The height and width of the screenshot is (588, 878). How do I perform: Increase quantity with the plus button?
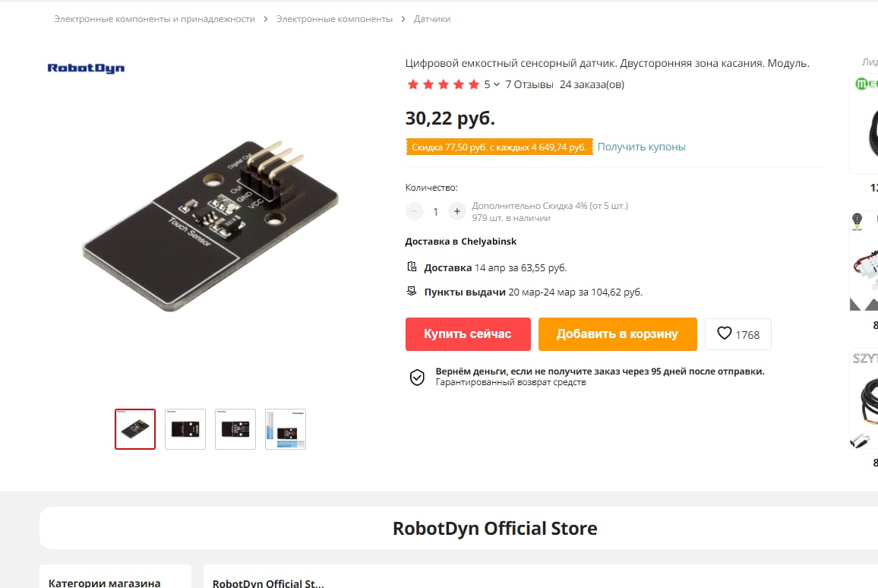point(456,211)
